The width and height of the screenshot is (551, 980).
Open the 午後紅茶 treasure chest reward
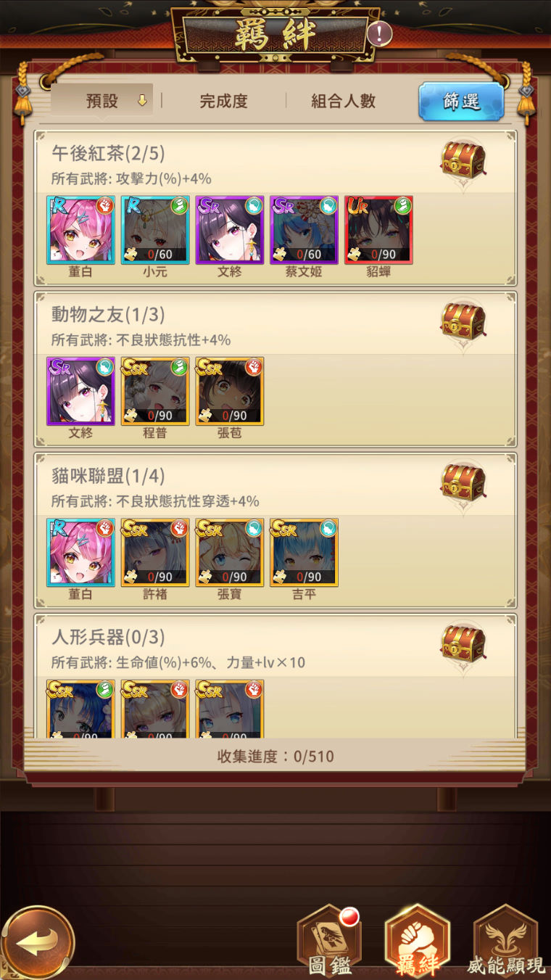[x=463, y=160]
